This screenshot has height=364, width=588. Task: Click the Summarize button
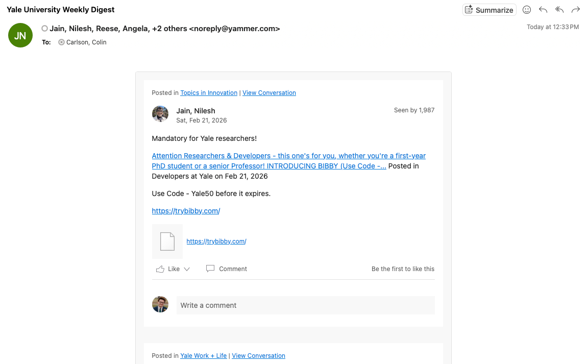(489, 10)
